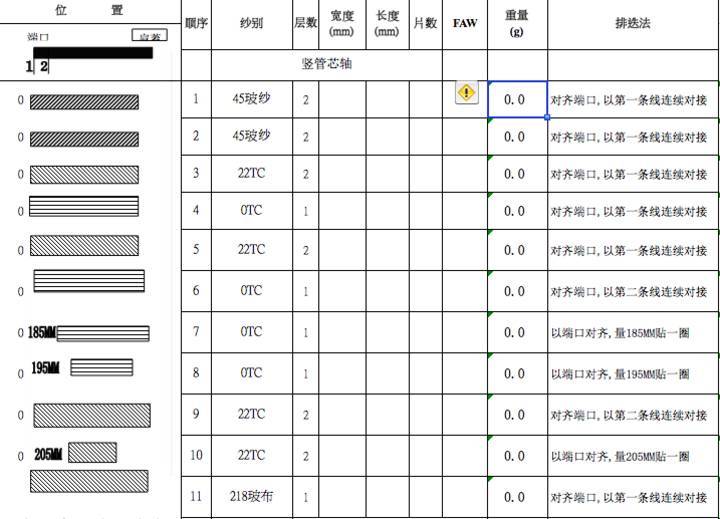Select the lined shape labeled 195MM
This screenshot has width=720, height=519.
pos(102,367)
